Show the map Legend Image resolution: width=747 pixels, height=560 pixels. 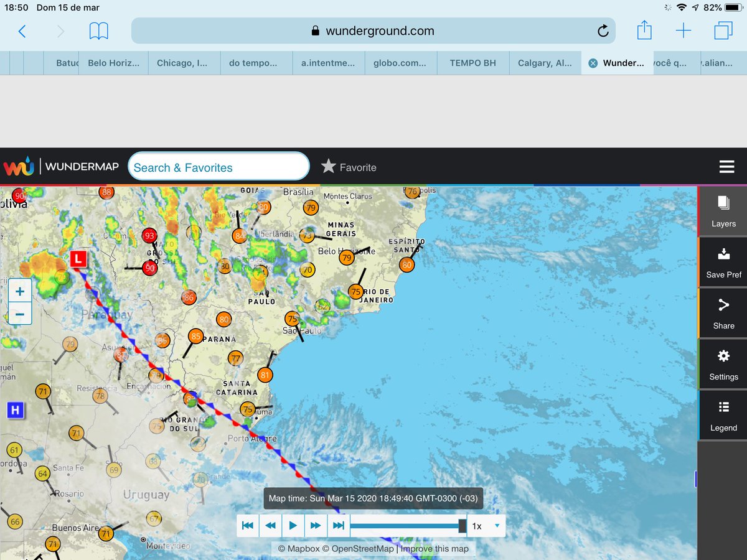point(723,416)
